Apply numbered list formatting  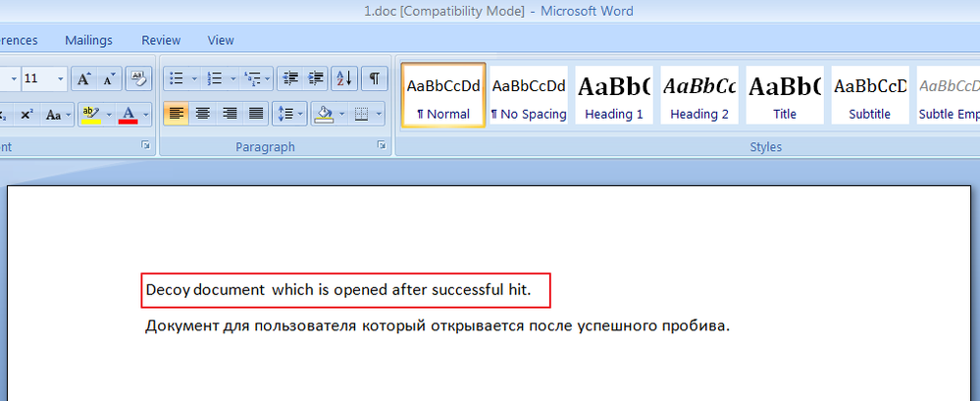[x=215, y=78]
